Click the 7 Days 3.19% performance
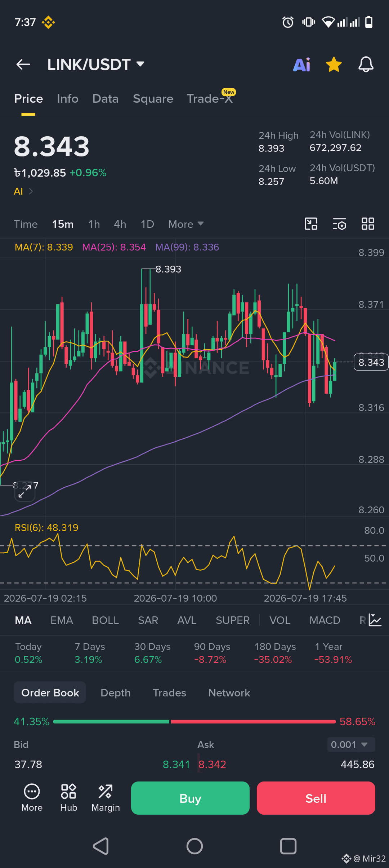The width and height of the screenshot is (389, 868). (x=90, y=653)
